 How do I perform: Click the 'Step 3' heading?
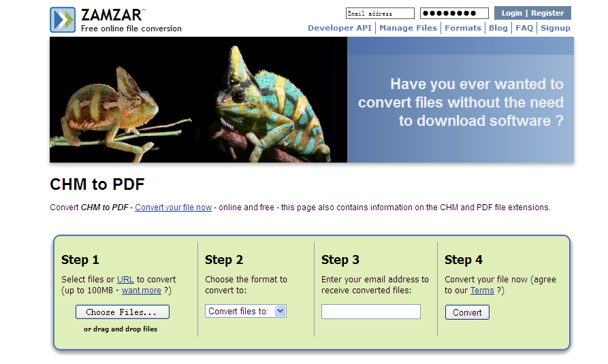click(340, 260)
